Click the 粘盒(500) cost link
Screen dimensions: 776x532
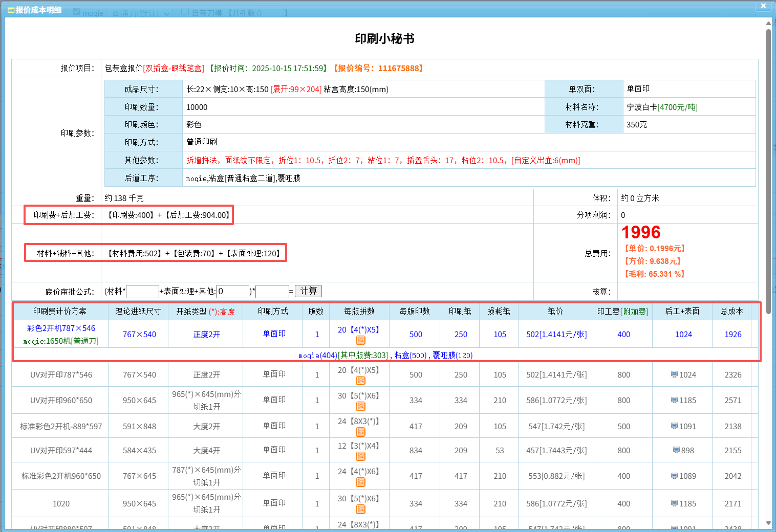point(410,356)
